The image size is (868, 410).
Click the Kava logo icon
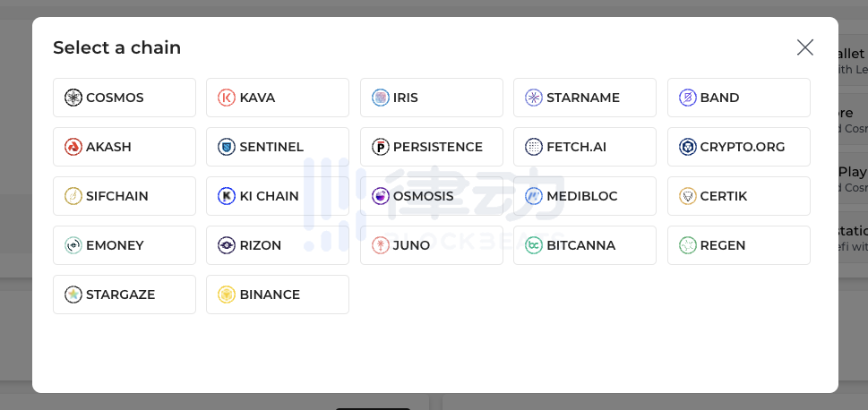point(227,98)
